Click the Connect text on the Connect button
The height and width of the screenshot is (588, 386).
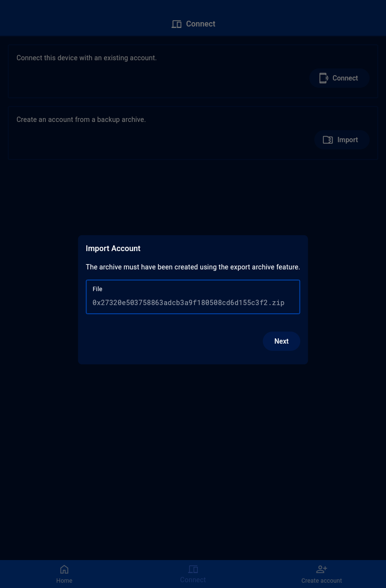[x=345, y=78]
